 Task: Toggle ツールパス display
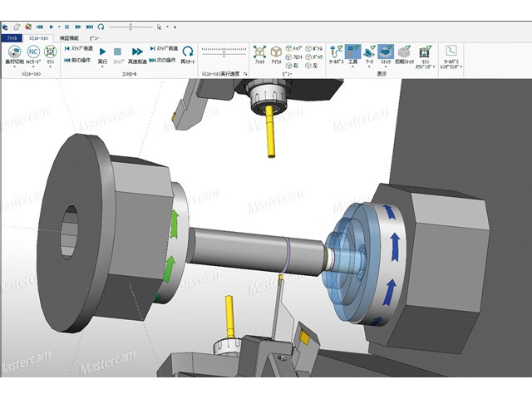[336, 55]
